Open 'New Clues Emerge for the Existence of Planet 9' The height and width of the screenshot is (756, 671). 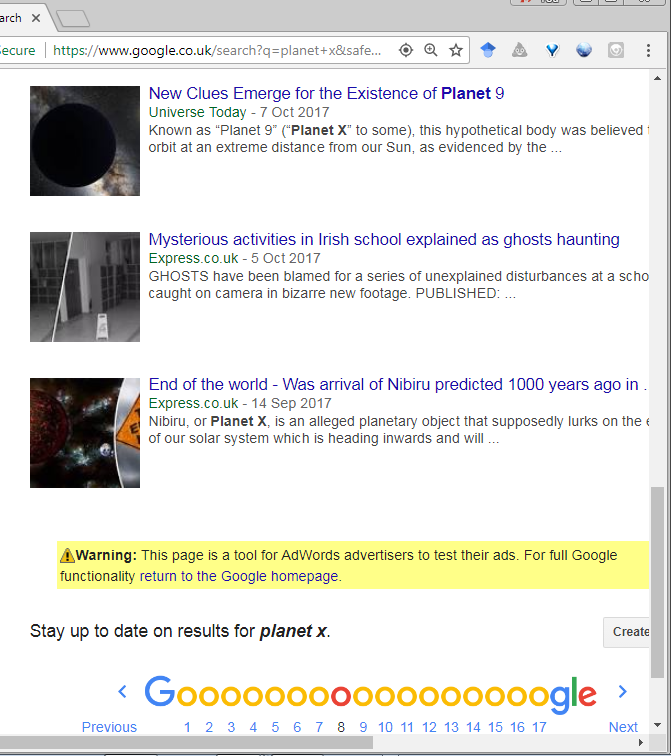(326, 94)
